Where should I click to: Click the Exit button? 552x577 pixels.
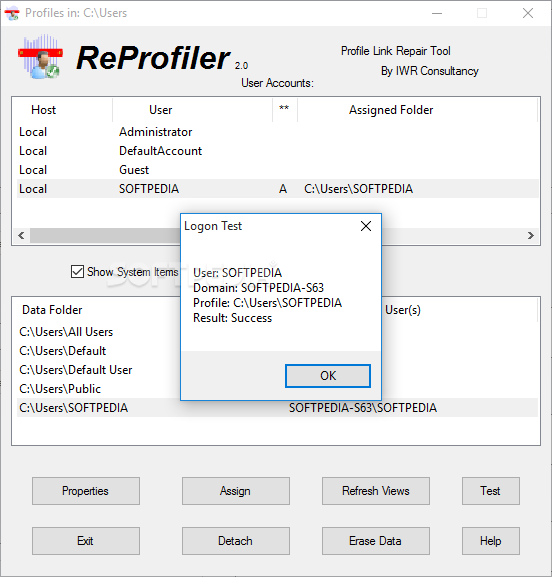86,541
